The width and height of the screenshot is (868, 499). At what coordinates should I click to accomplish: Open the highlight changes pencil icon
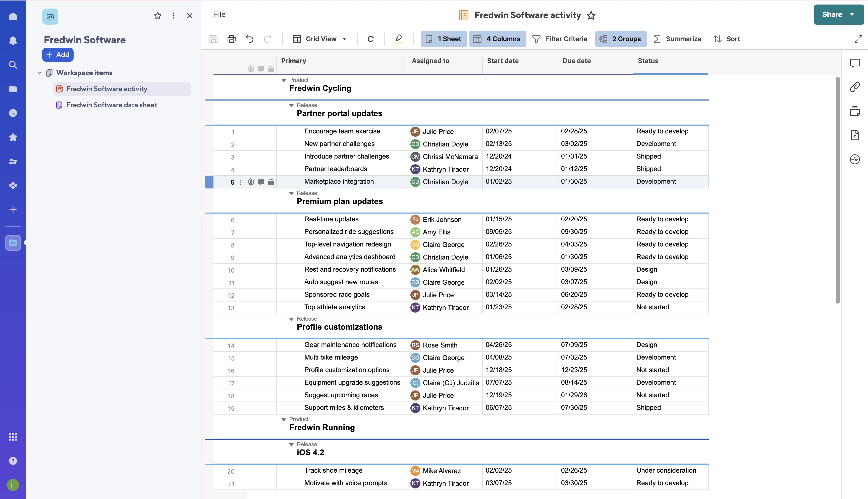(399, 39)
